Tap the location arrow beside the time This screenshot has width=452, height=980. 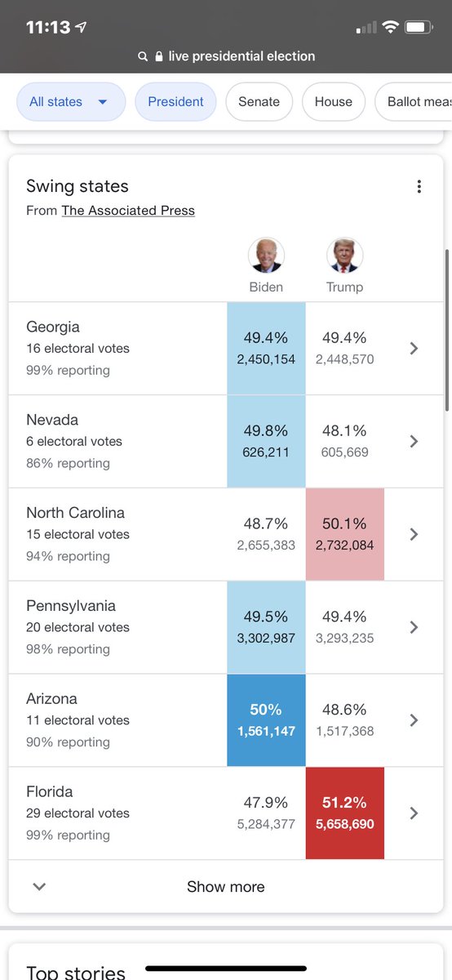81,27
